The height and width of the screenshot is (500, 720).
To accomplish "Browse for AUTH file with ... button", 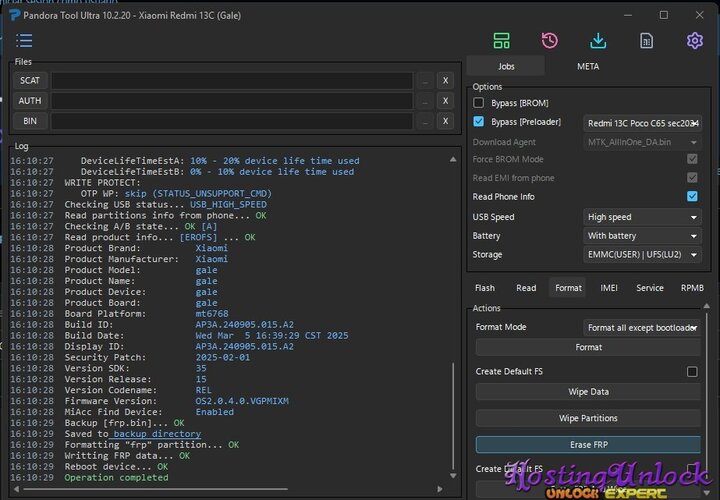I will point(425,101).
